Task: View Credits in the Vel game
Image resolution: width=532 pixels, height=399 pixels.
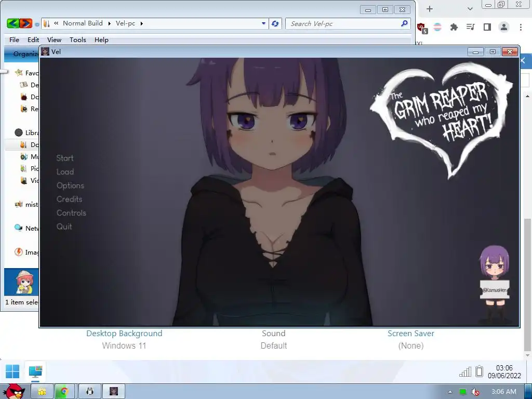Action: click(x=69, y=199)
